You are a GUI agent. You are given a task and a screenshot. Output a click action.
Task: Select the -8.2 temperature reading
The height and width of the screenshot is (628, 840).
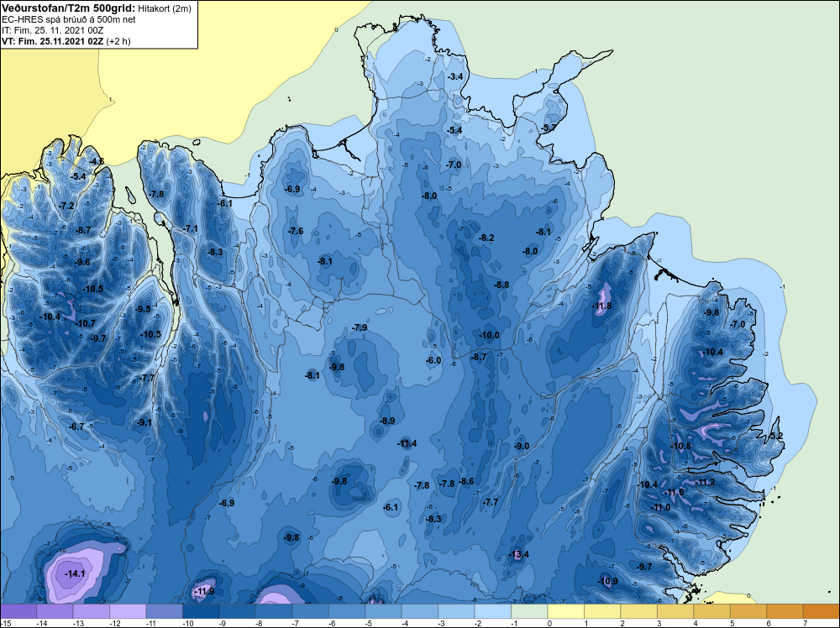tap(486, 238)
